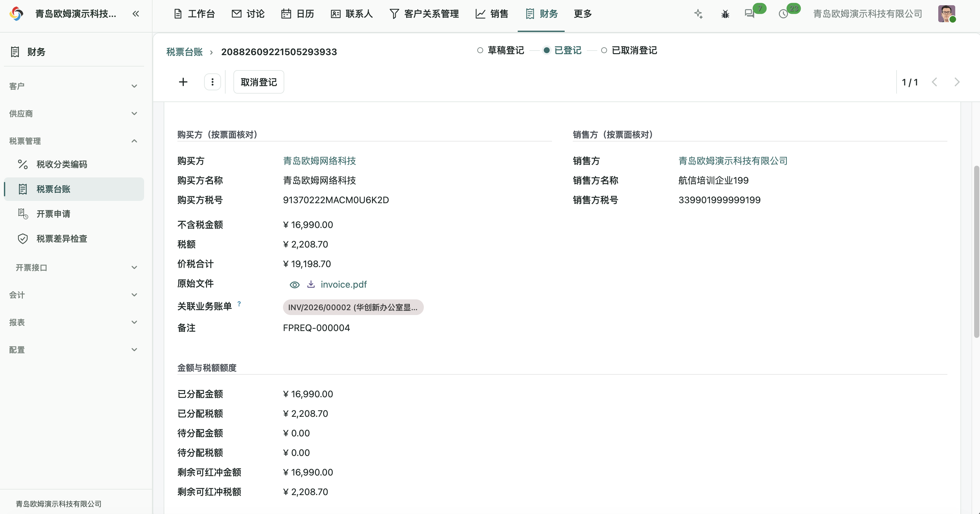
Task: Click the 备注 value FPREQ-000004
Action: (x=317, y=328)
